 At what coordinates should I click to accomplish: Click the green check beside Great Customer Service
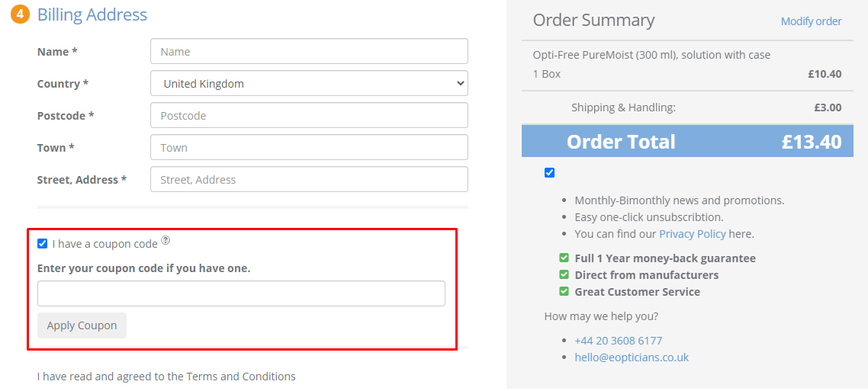click(564, 291)
